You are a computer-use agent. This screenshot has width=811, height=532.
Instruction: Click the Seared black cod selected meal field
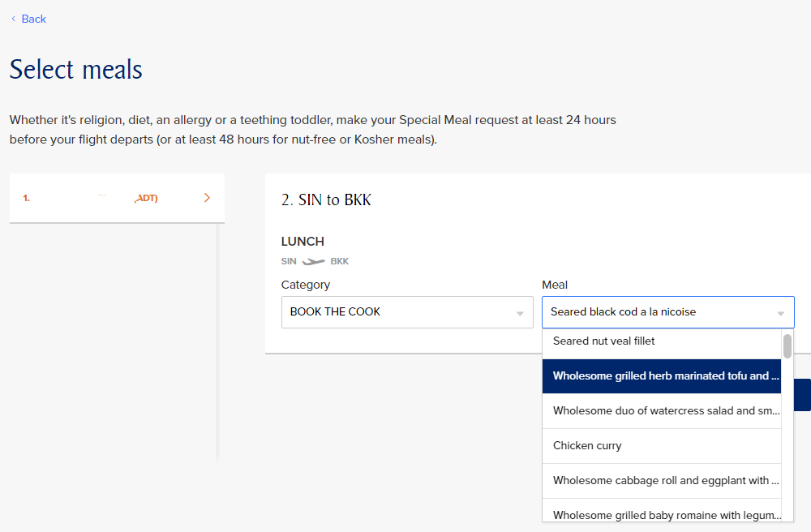667,311
